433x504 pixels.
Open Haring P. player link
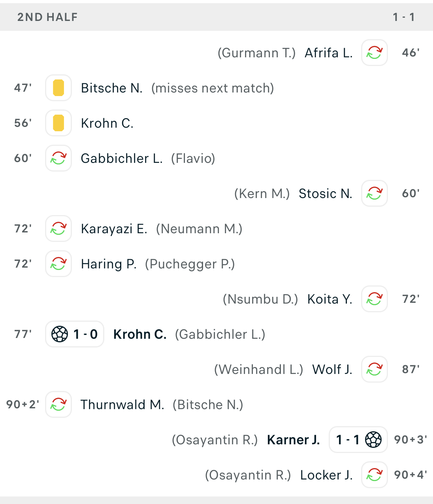[x=109, y=264]
